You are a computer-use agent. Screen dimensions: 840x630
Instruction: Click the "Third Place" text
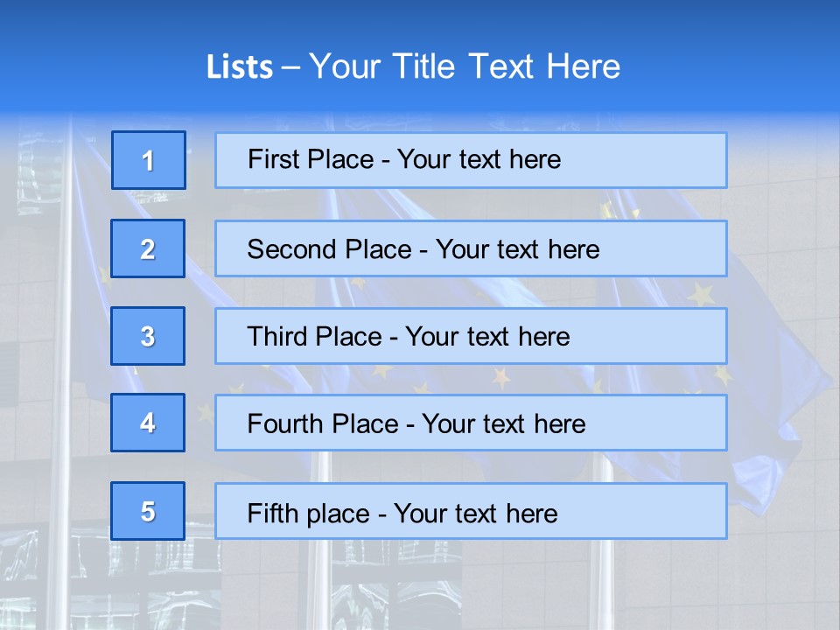pyautogui.click(x=315, y=337)
